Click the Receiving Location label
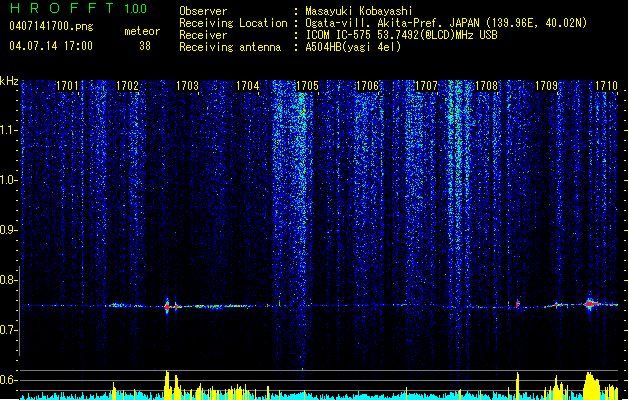 point(233,23)
